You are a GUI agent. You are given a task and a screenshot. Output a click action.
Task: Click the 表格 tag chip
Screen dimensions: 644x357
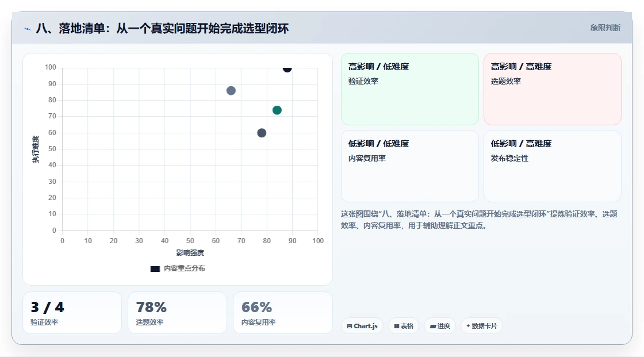click(x=404, y=326)
